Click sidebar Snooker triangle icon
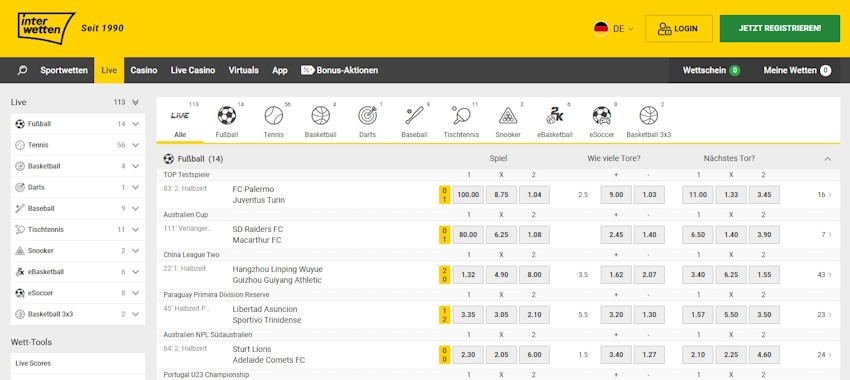This screenshot has width=850, height=380. [20, 250]
